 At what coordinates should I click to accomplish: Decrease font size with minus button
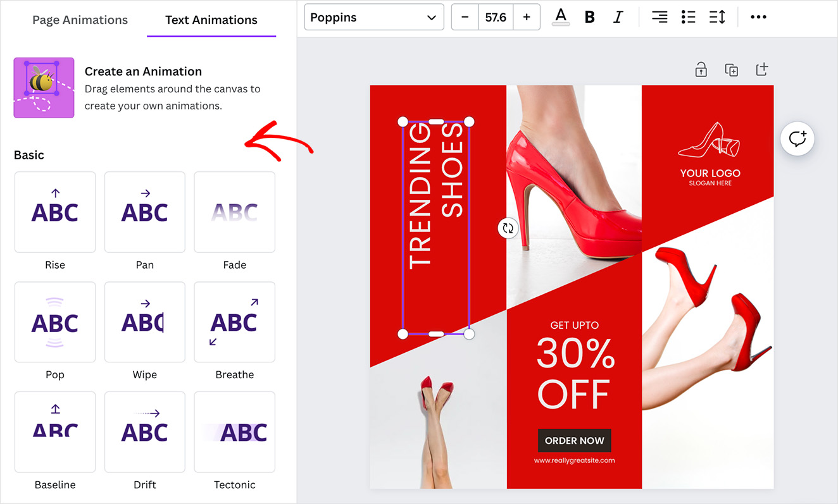pyautogui.click(x=465, y=18)
